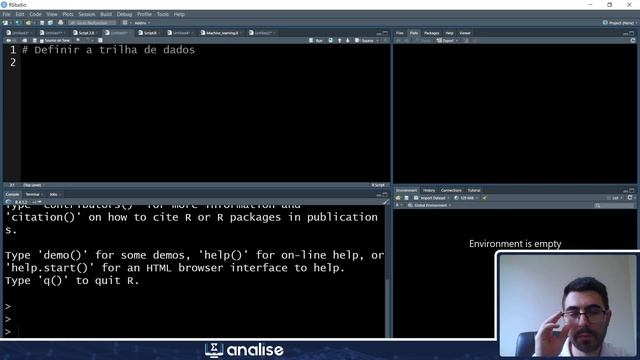Click the Go to file/function search box
This screenshot has width=640, height=360.
click(x=92, y=23)
